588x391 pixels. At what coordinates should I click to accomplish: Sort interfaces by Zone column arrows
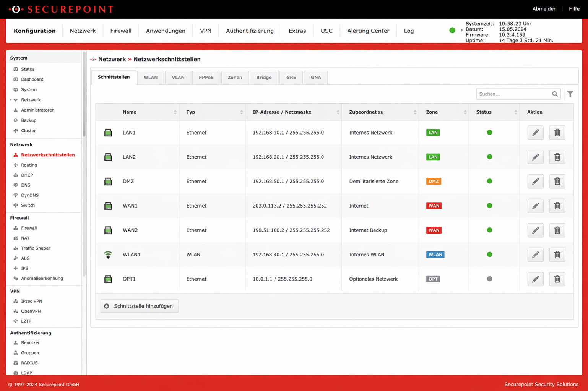coord(465,112)
